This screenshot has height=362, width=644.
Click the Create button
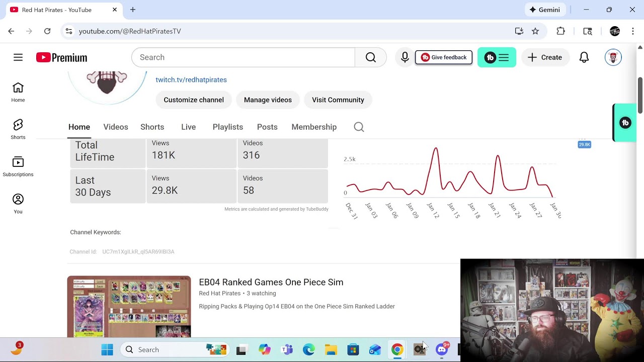[545, 57]
